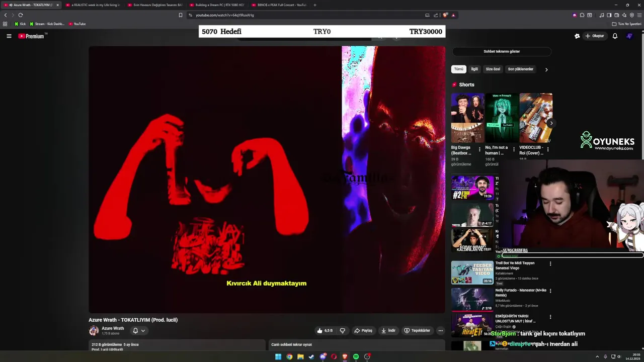This screenshot has width=644, height=362.
Task: Open options menu for Big Dawgs short
Action: coord(479,149)
